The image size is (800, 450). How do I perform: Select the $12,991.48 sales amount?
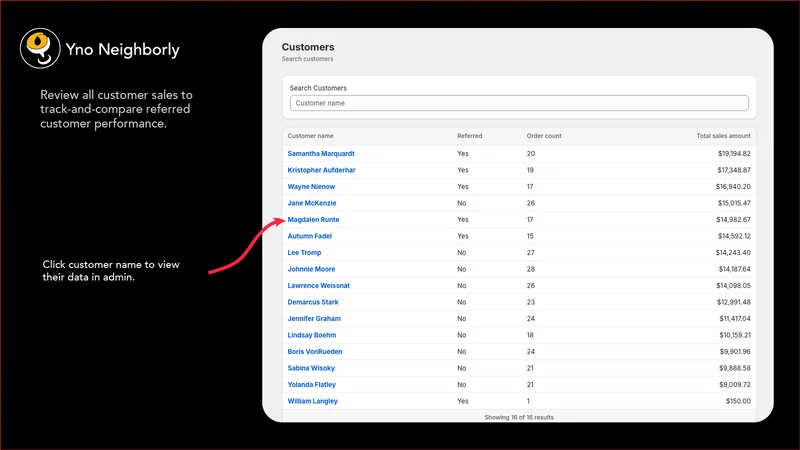734,302
